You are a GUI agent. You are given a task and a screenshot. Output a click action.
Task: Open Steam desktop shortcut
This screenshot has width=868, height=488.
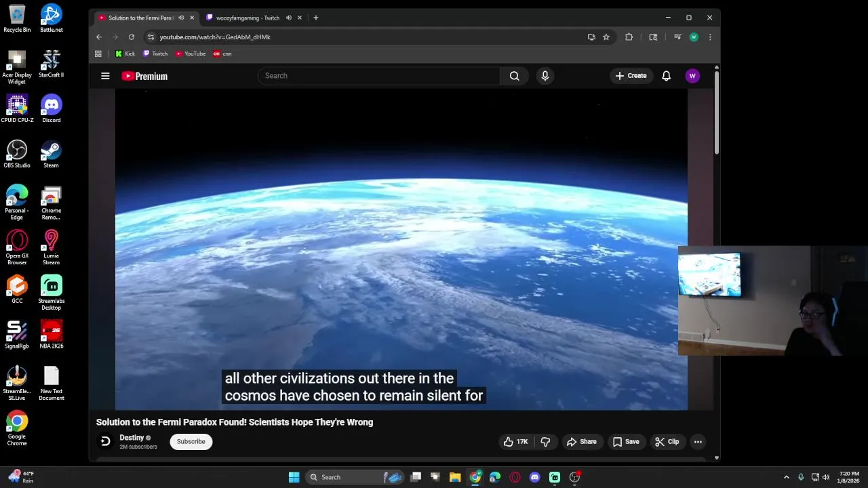[x=52, y=154]
